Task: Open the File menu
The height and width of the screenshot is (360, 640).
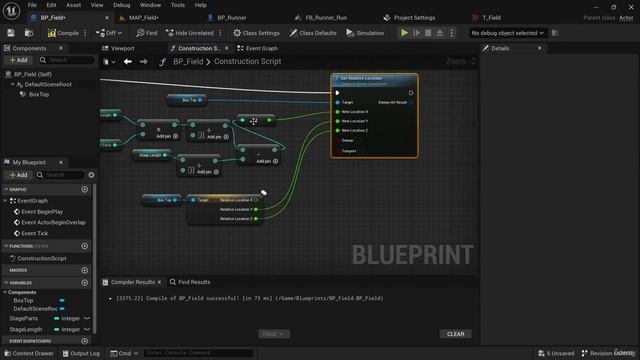Action: (x=32, y=5)
